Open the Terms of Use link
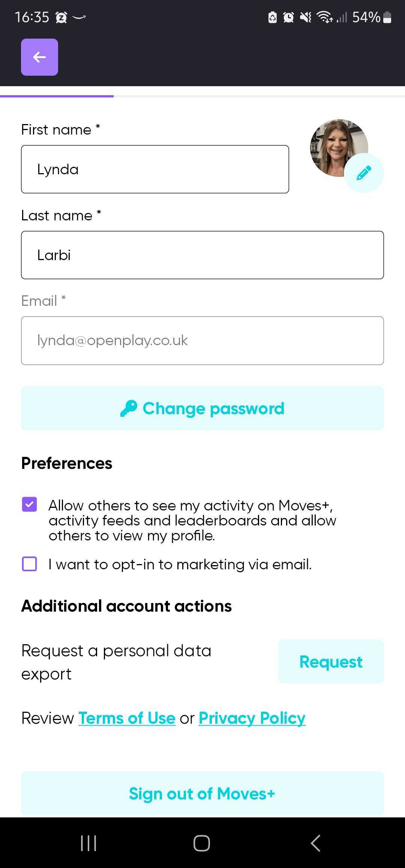Screen dimensions: 405x868 pyautogui.click(x=127, y=718)
